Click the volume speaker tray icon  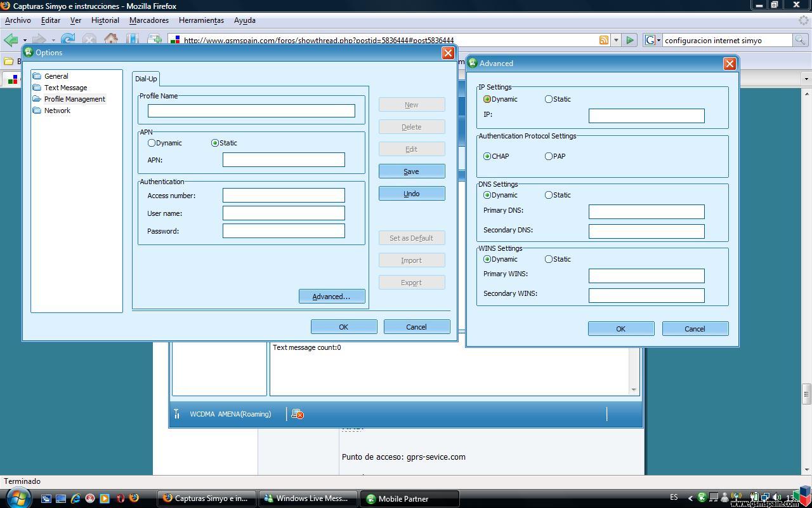pos(777,498)
